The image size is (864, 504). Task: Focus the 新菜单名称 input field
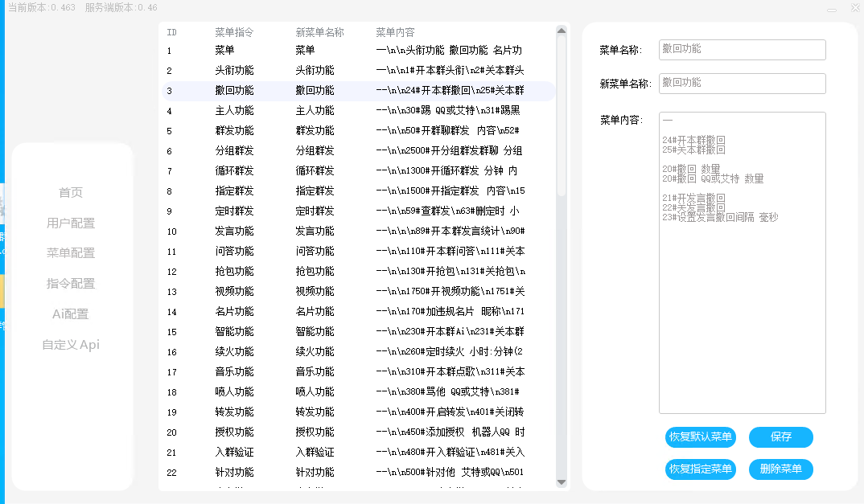point(743,83)
